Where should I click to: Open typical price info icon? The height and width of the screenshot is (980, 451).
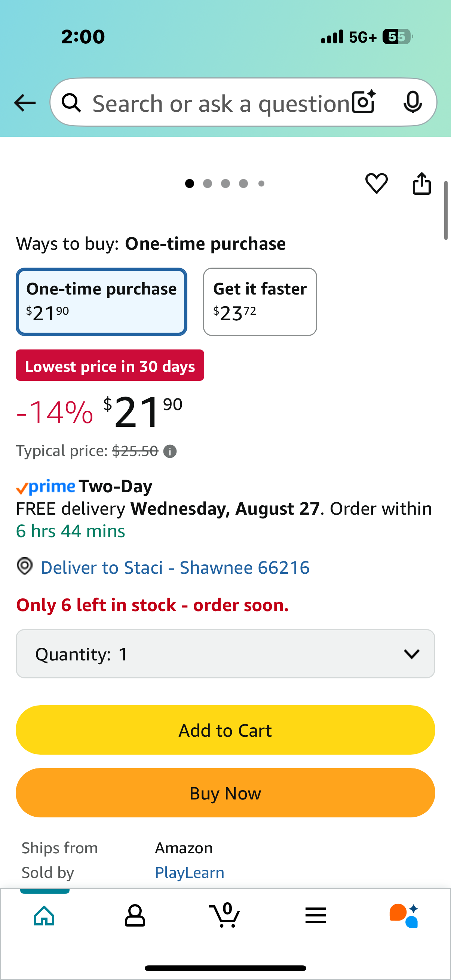tap(170, 451)
